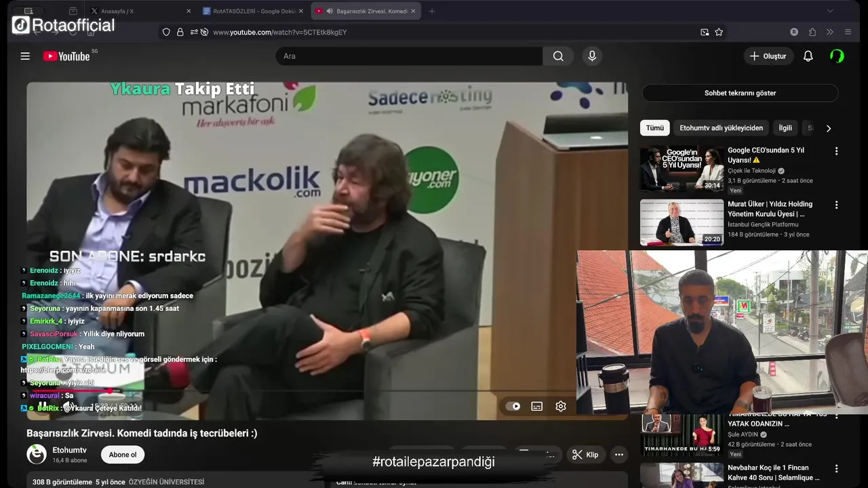The image size is (868, 488).
Task: Click the magnifier search button
Action: coord(558,56)
